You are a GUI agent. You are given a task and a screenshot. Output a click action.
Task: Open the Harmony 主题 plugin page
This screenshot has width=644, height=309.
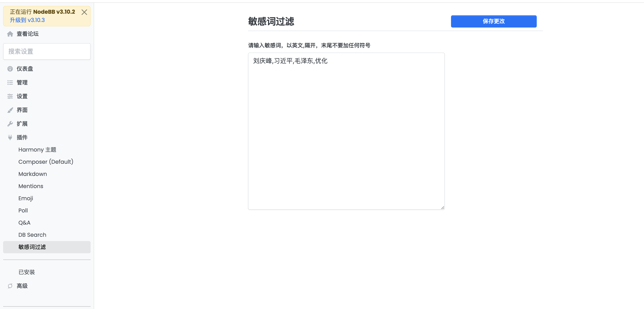(x=37, y=150)
